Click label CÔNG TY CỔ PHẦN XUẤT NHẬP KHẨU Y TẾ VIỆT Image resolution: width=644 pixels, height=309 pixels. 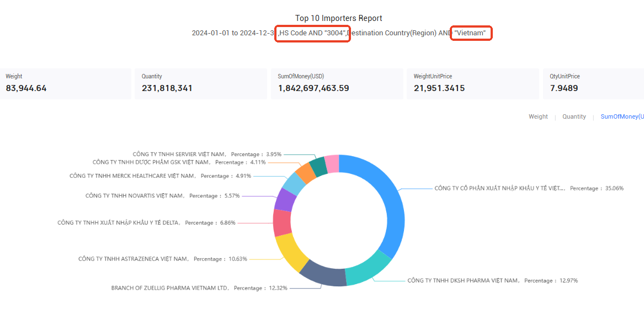(x=501, y=188)
